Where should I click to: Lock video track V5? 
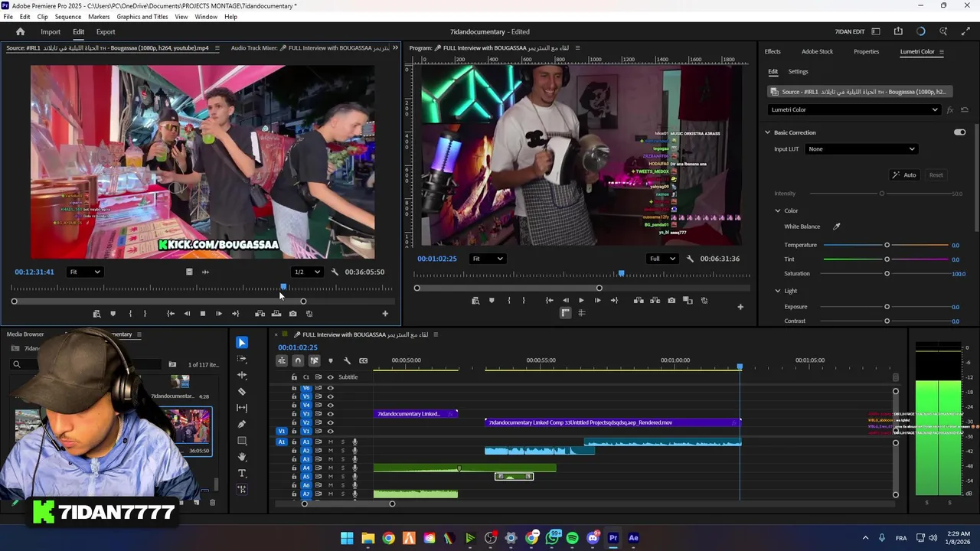tap(294, 396)
